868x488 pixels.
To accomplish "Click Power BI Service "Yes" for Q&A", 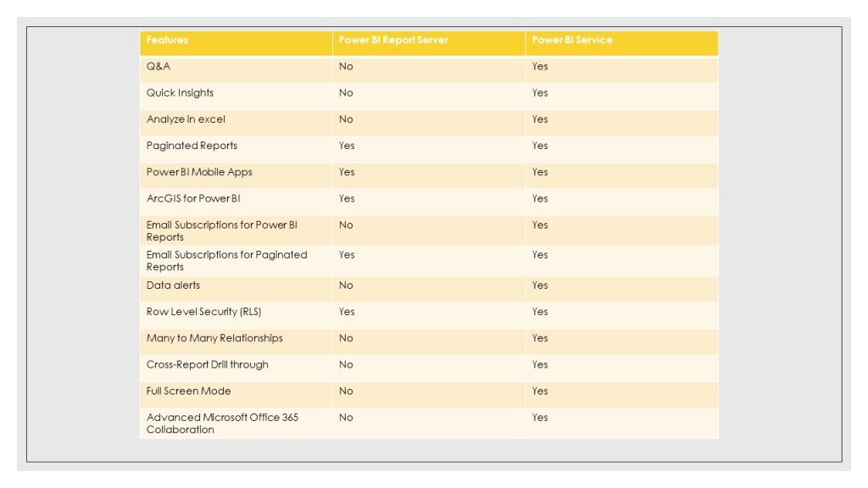I will [540, 66].
